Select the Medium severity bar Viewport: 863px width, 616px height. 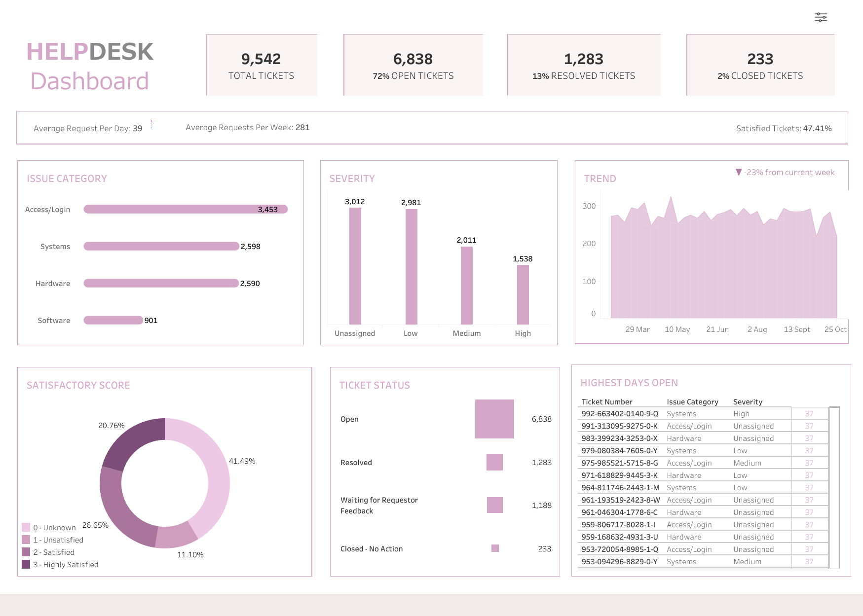click(x=467, y=286)
